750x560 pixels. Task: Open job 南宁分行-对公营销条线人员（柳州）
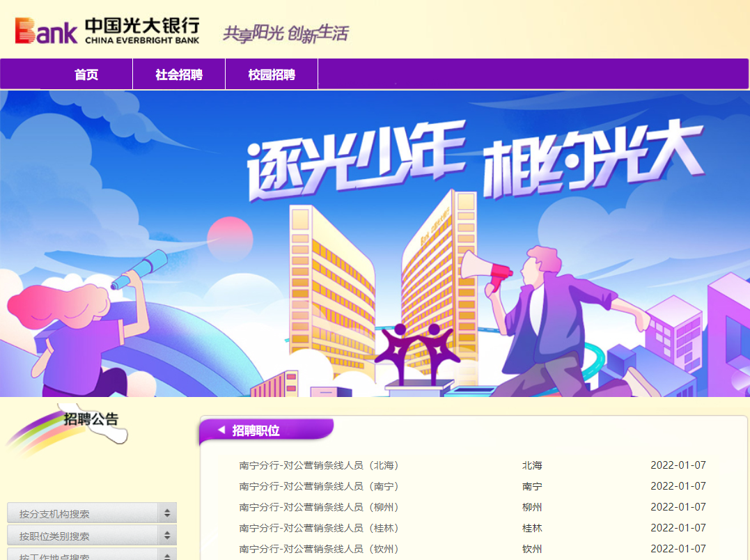(x=319, y=507)
